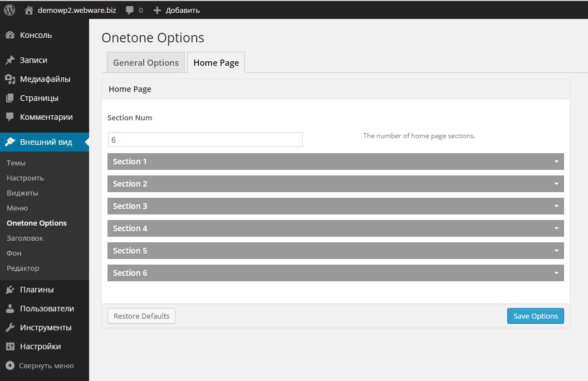Screen dimensions: 588x381
Task: Open Медиафайлы media icon
Action: [x=10, y=79]
